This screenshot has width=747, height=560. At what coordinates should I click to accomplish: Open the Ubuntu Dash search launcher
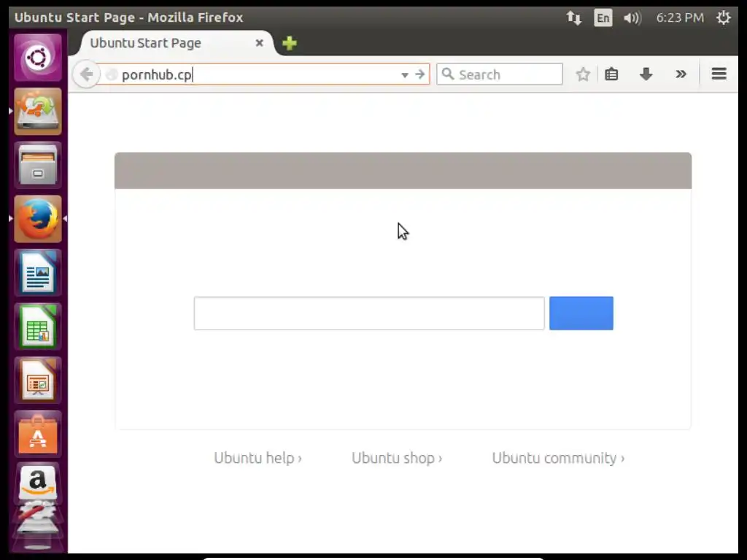pos(38,58)
